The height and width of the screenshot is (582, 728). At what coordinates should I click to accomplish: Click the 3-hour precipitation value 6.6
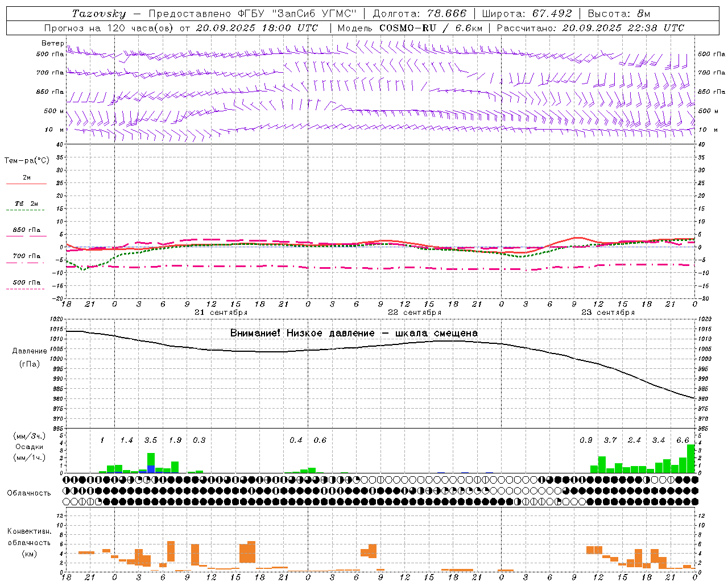click(682, 440)
